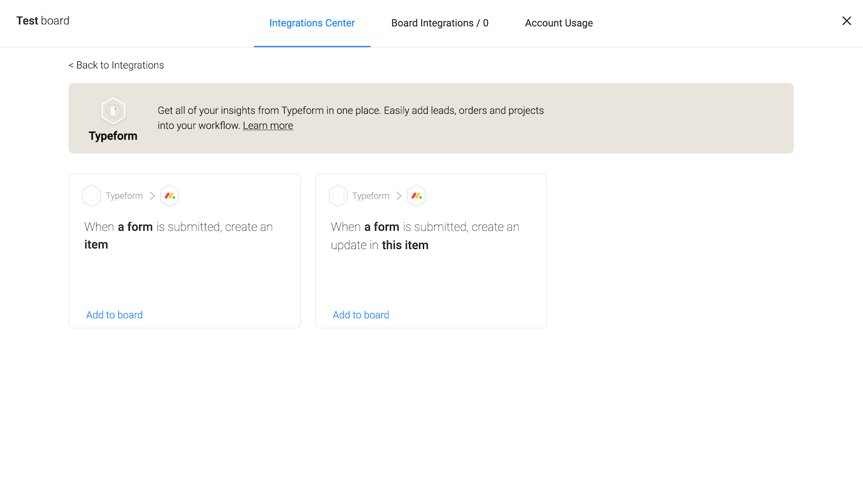Click bold 'item' in first recipe
The width and height of the screenshot is (863, 504).
(96, 245)
